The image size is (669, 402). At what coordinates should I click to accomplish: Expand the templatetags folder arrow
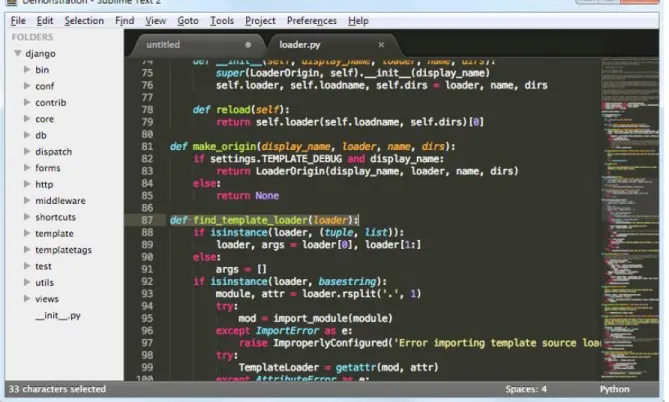tap(27, 249)
